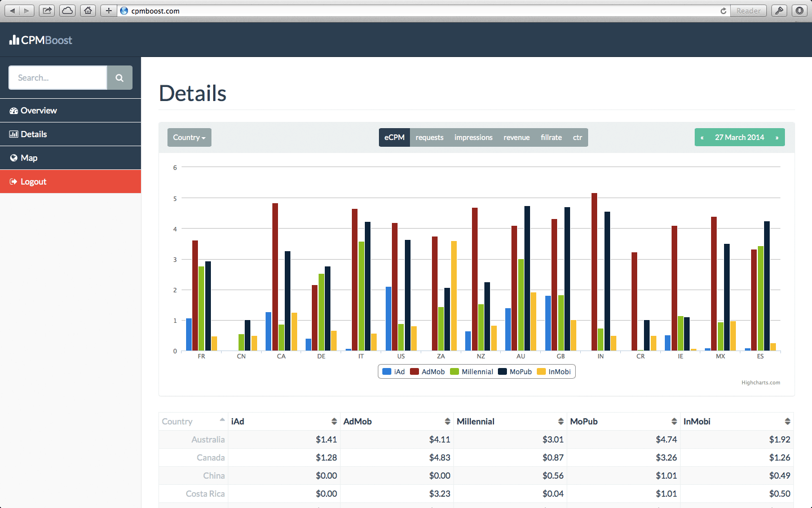Screen dimensions: 812x508
Task: Switch to the revenue tab
Action: (516, 138)
